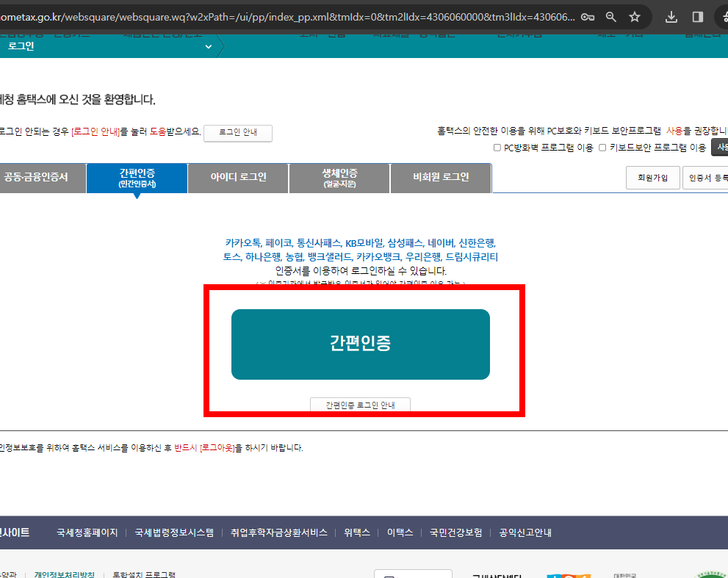Switch to the 아이디 로그인 tab
The width and height of the screenshot is (728, 578).
tap(237, 178)
